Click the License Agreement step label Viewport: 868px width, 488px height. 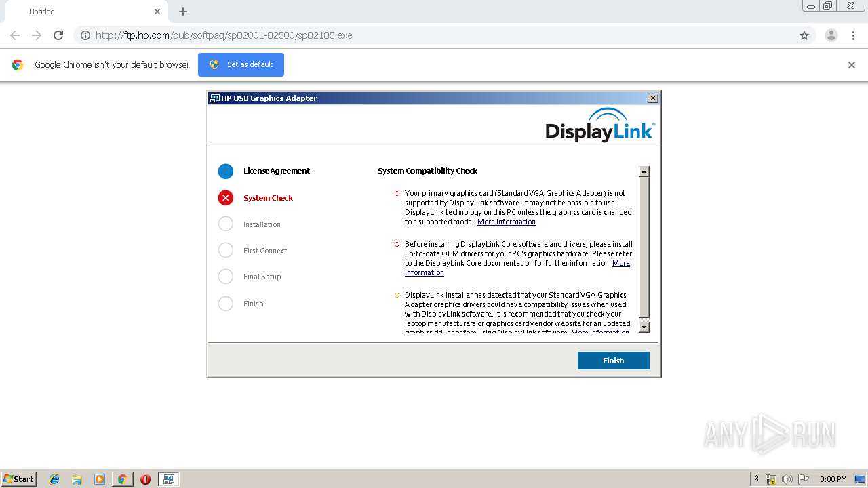coord(277,171)
